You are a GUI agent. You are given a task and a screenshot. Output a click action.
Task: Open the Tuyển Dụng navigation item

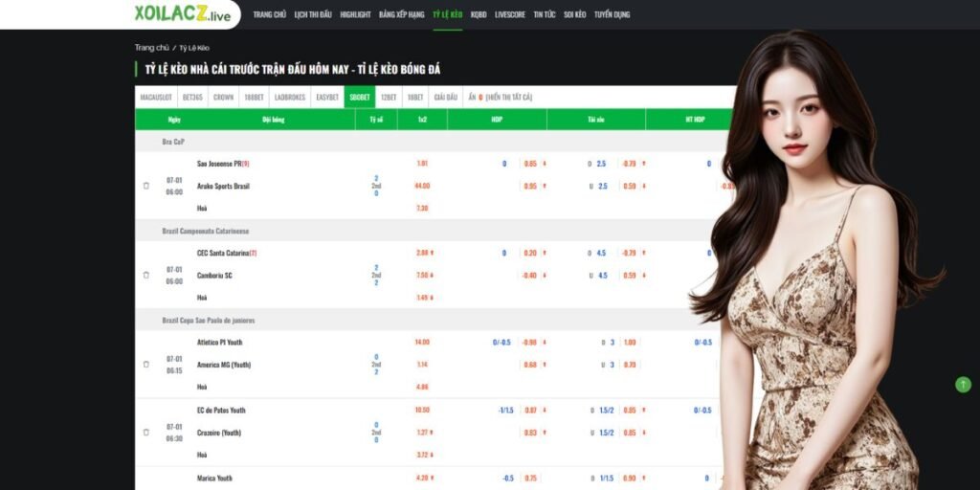pos(612,15)
